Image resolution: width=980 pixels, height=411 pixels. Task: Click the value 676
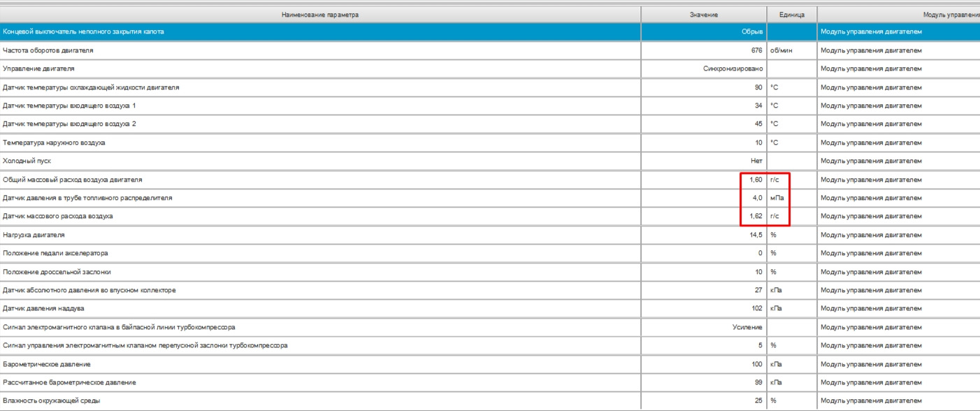click(756, 50)
